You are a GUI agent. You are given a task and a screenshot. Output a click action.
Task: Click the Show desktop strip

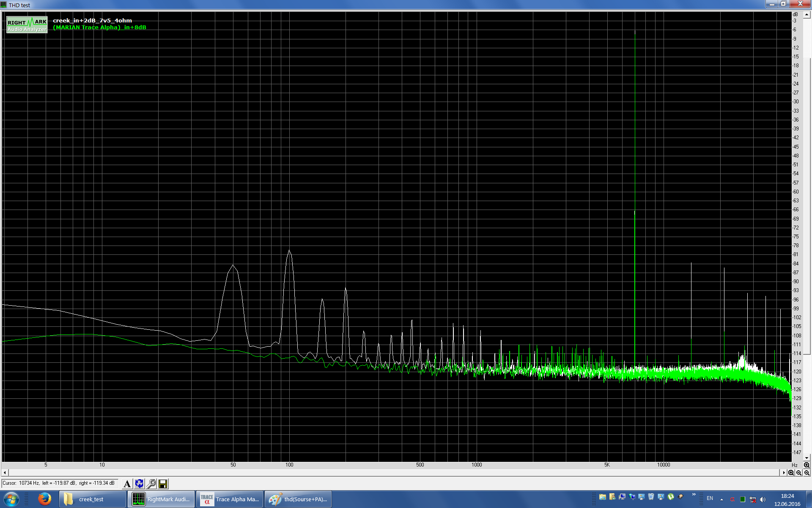click(x=809, y=499)
